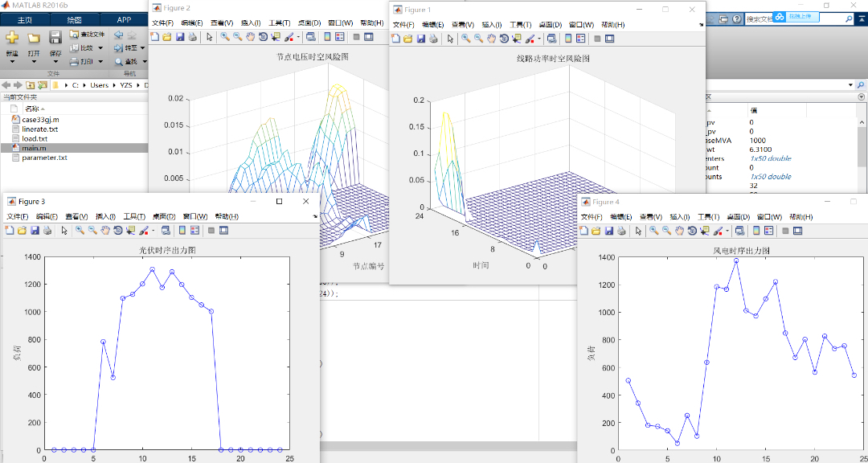Open brush color dropdown in Figure 3
The height and width of the screenshot is (463, 868).
point(154,231)
